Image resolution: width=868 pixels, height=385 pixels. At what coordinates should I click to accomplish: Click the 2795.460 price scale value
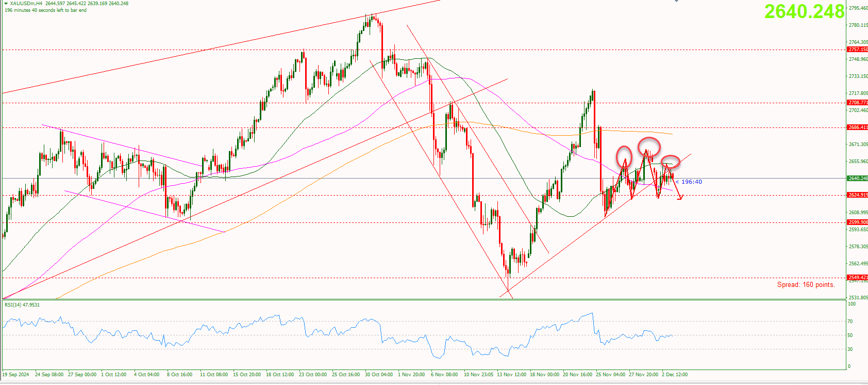(x=858, y=8)
